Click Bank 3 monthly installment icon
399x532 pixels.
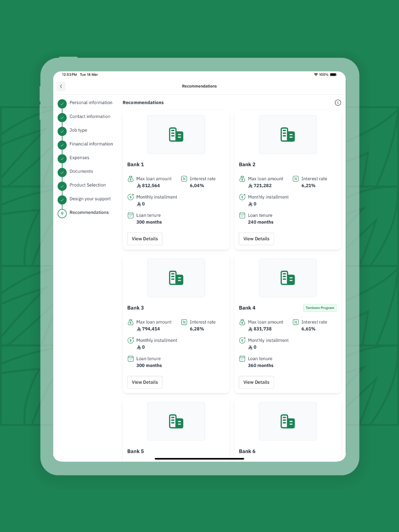[130, 340]
